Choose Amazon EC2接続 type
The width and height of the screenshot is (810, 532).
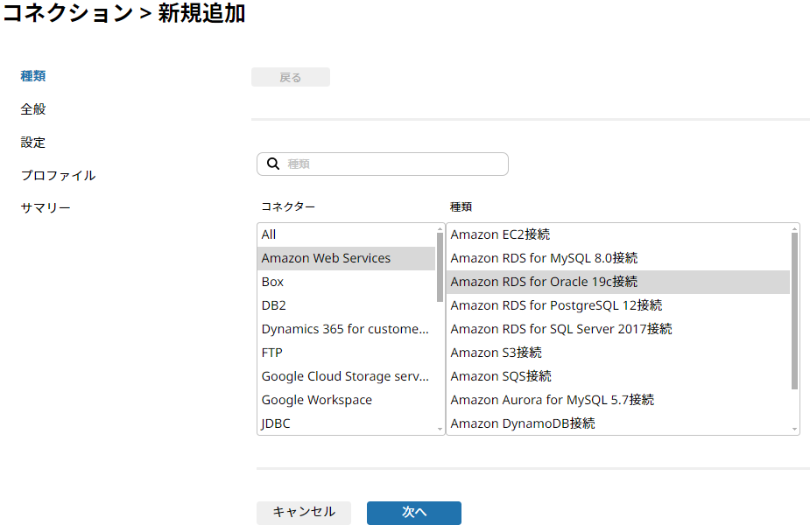click(618, 234)
